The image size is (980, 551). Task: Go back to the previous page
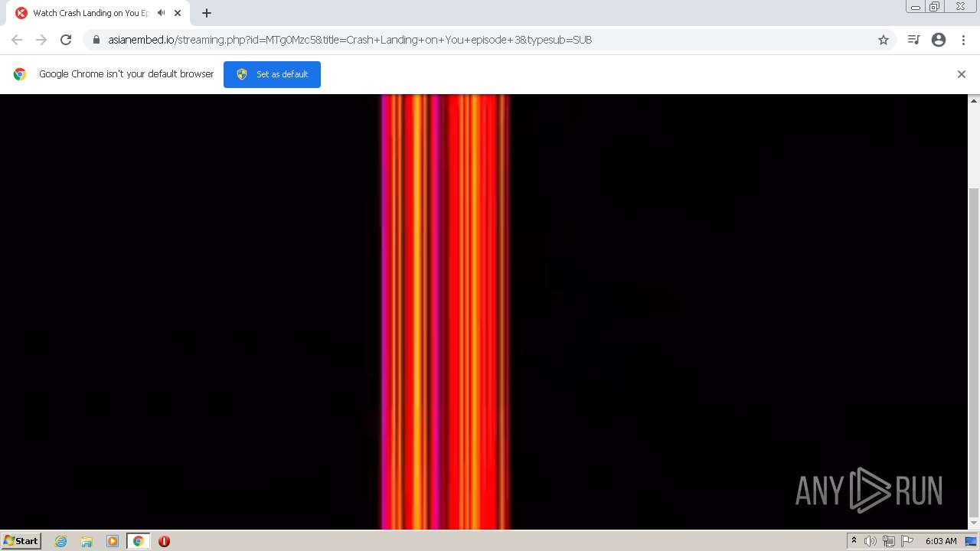pos(17,40)
